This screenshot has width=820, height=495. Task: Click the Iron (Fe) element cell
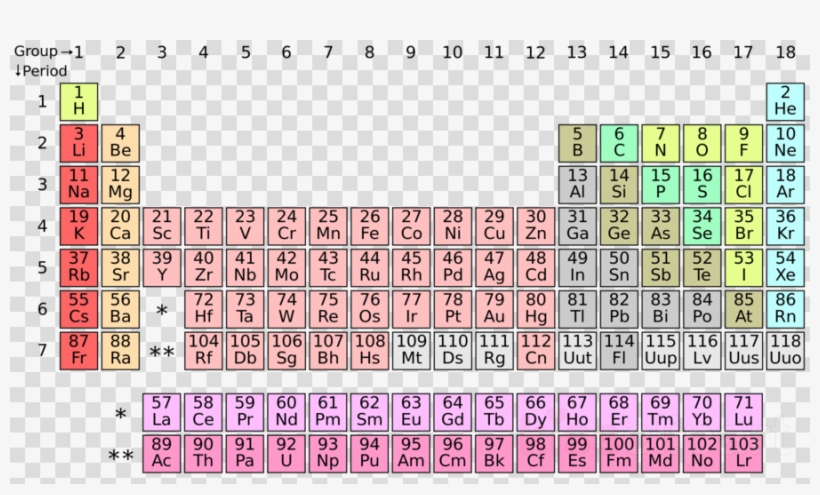(370, 226)
